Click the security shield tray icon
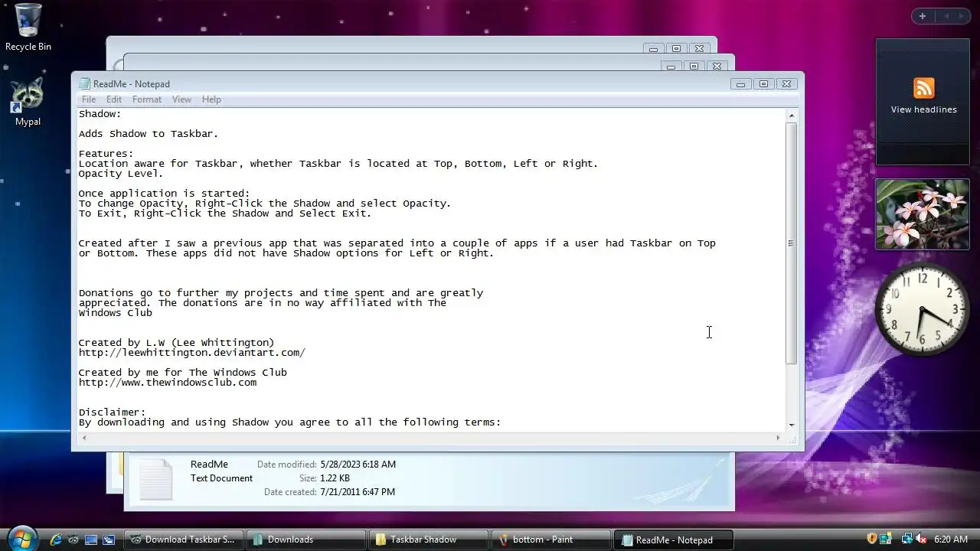Screen dimensions: 980x551 [871, 539]
